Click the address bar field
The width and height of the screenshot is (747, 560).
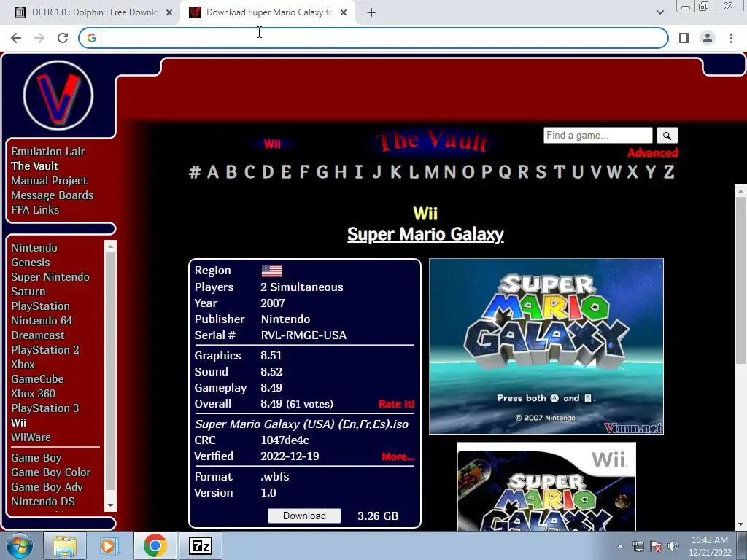(x=373, y=38)
